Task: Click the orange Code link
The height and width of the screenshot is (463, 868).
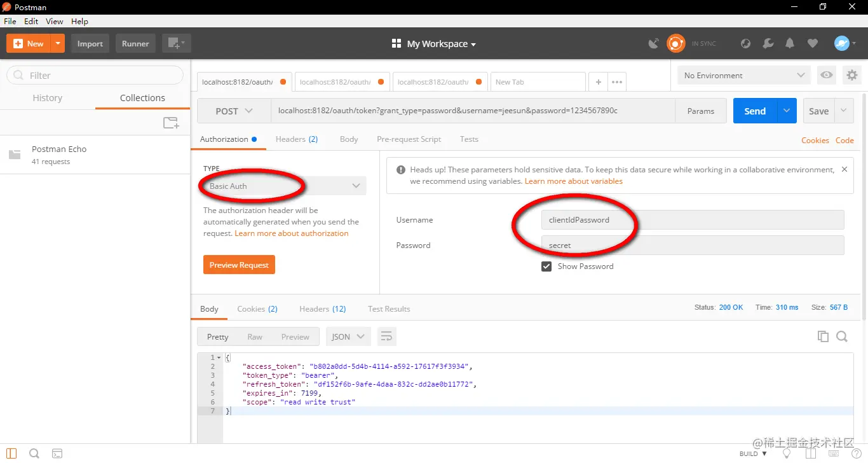Action: pyautogui.click(x=844, y=140)
